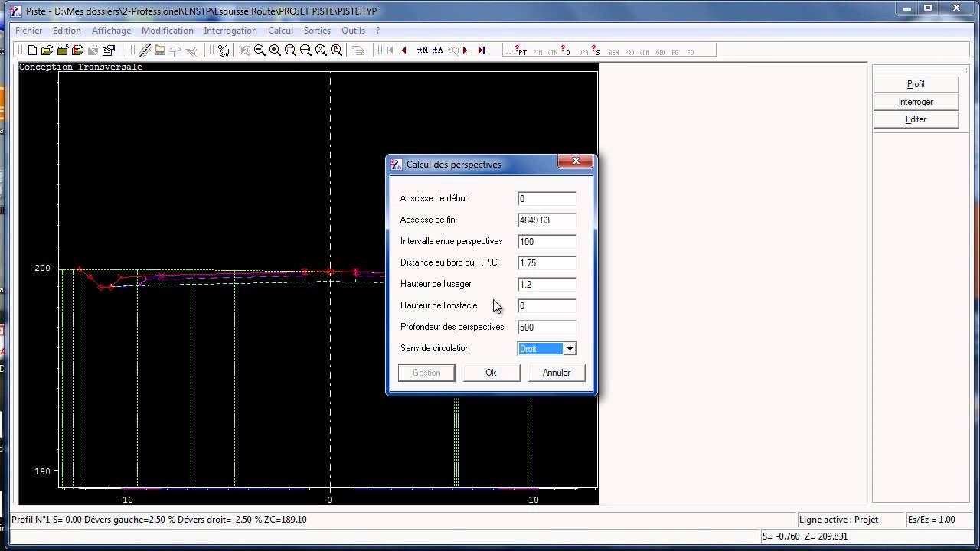Click the Gestion button
This screenshot has width=980, height=551.
pyautogui.click(x=426, y=373)
